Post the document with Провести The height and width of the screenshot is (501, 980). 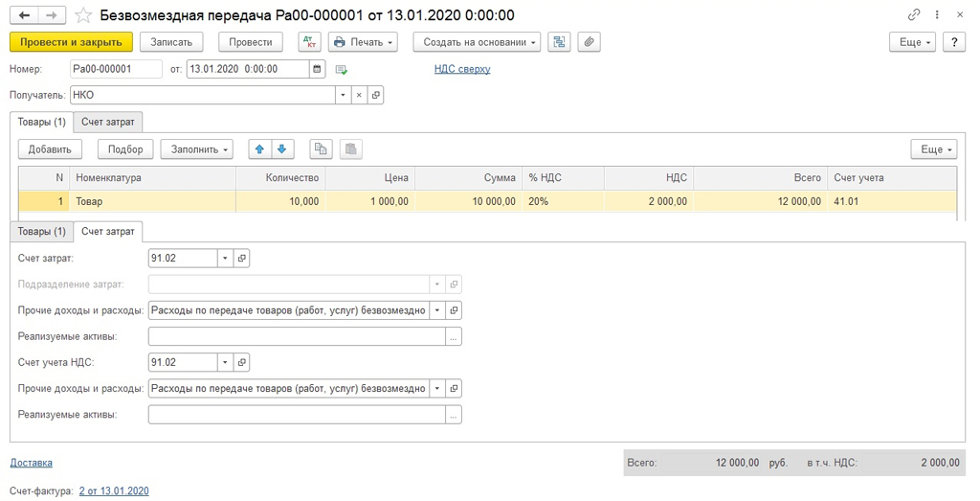pos(250,42)
